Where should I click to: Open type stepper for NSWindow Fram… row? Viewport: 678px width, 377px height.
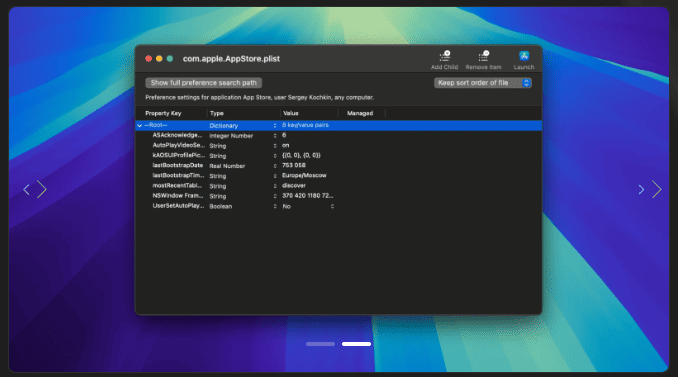(x=275, y=196)
